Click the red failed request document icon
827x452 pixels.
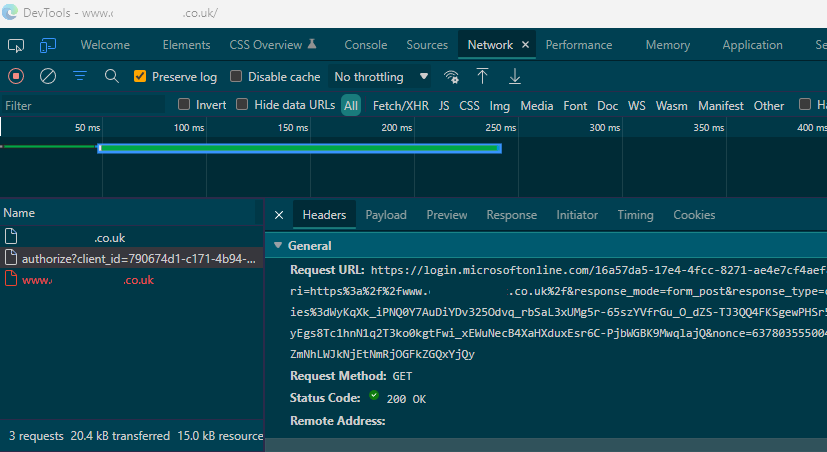pyautogui.click(x=11, y=278)
